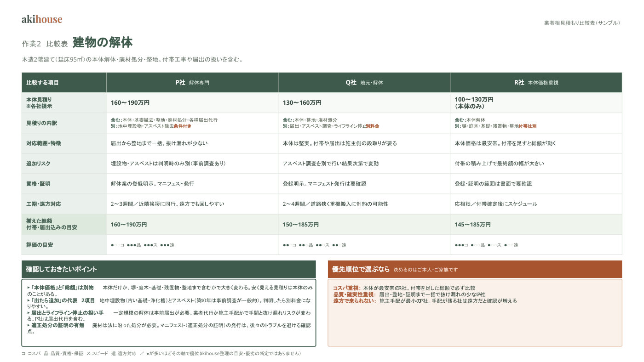Screen dimensions: 644x362
Task: Click the 優先順位で選ぶなら panel header
Action: pyautogui.click(x=475, y=269)
